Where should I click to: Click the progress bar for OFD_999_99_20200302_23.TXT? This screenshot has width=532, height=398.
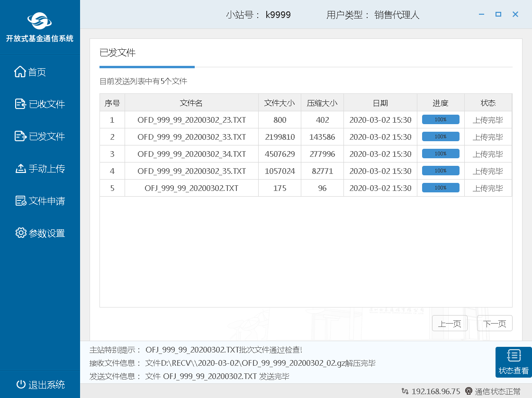pyautogui.click(x=441, y=119)
